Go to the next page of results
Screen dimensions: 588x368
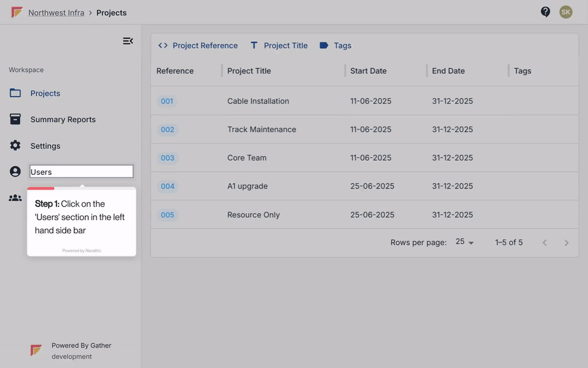[566, 243]
